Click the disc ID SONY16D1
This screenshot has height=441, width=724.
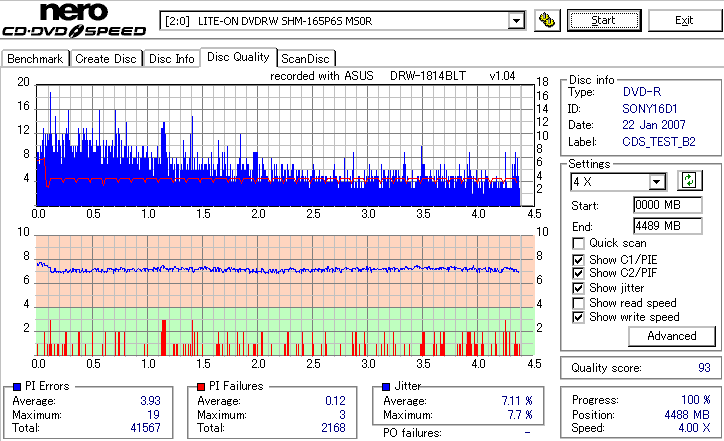(650, 109)
